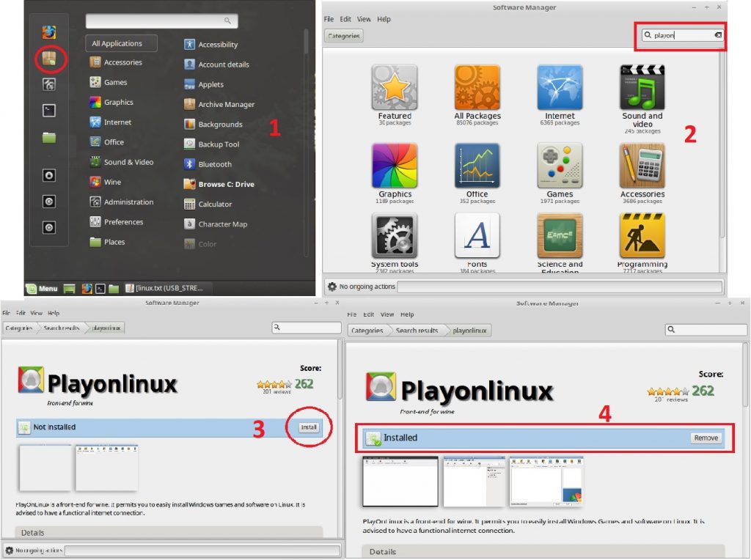
Task: Click the Install button for Playonlinux
Action: pos(308,427)
